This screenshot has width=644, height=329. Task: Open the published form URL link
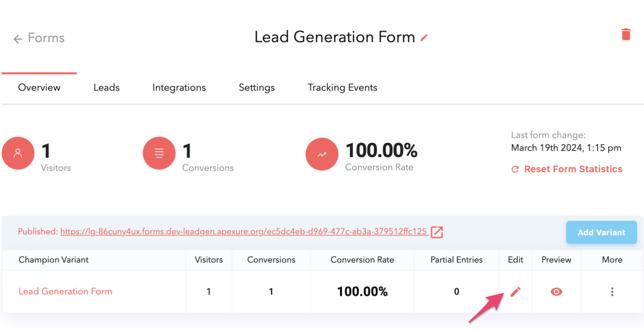click(244, 232)
